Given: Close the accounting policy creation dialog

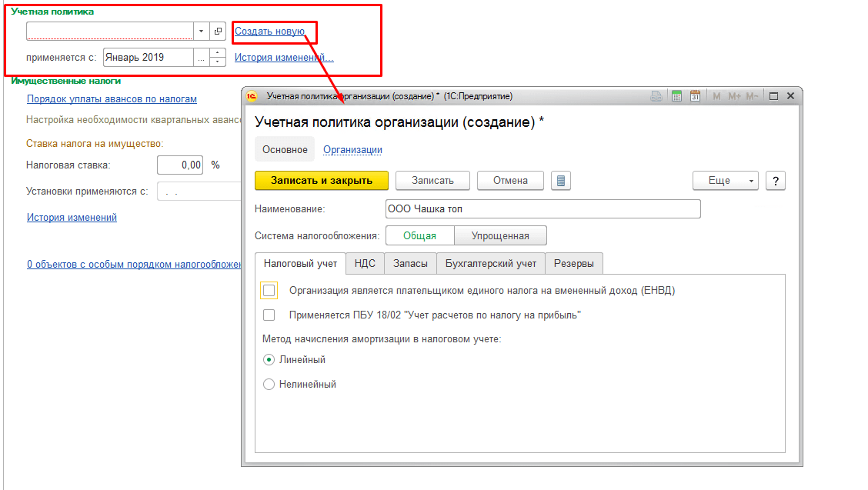Looking at the screenshot, I should 790,96.
